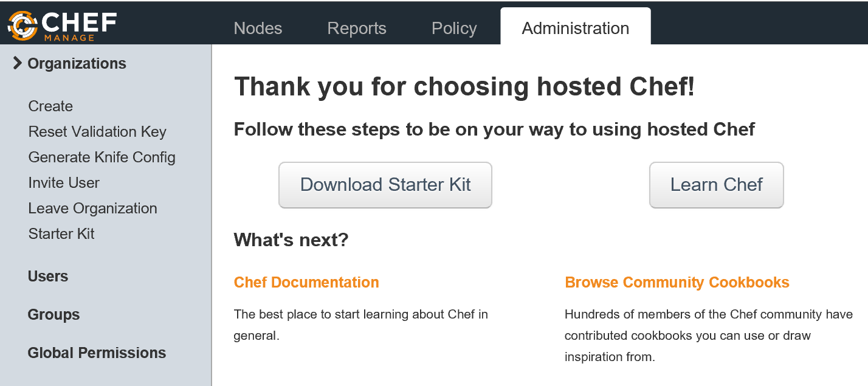This screenshot has height=386, width=868.
Task: Follow the Chef Documentation link
Action: click(306, 283)
